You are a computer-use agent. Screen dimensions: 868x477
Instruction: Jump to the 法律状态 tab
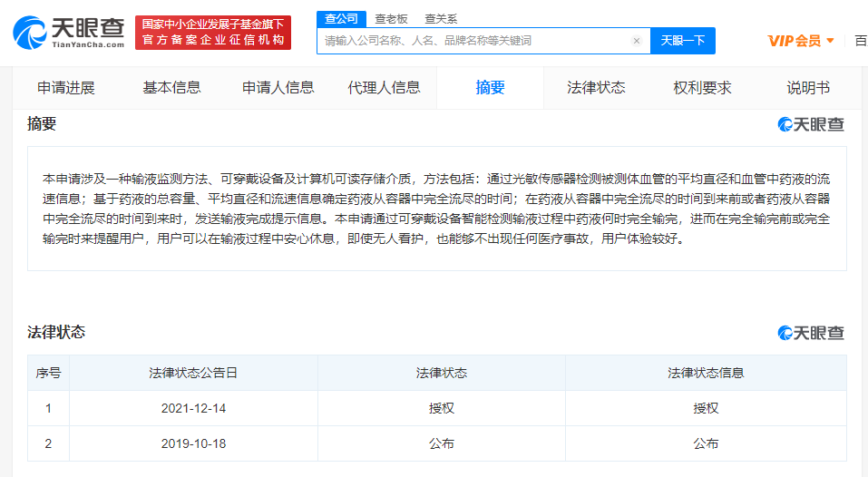596,87
